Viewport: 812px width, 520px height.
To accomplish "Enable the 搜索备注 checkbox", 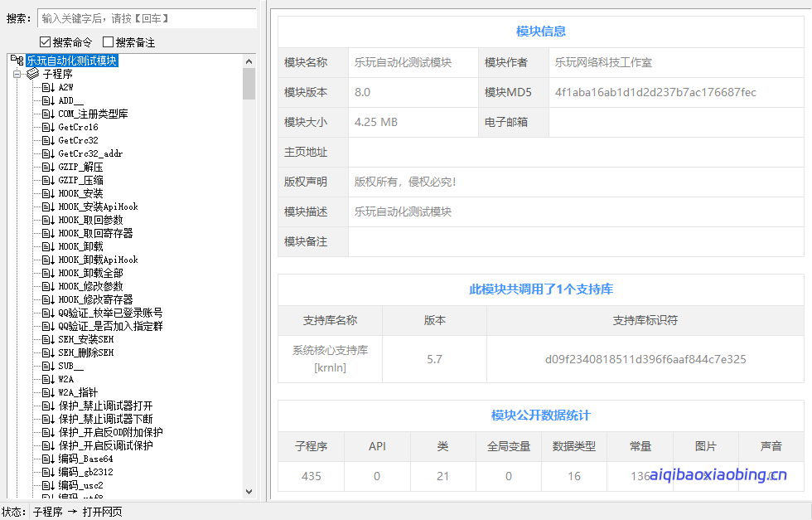I will [x=109, y=42].
